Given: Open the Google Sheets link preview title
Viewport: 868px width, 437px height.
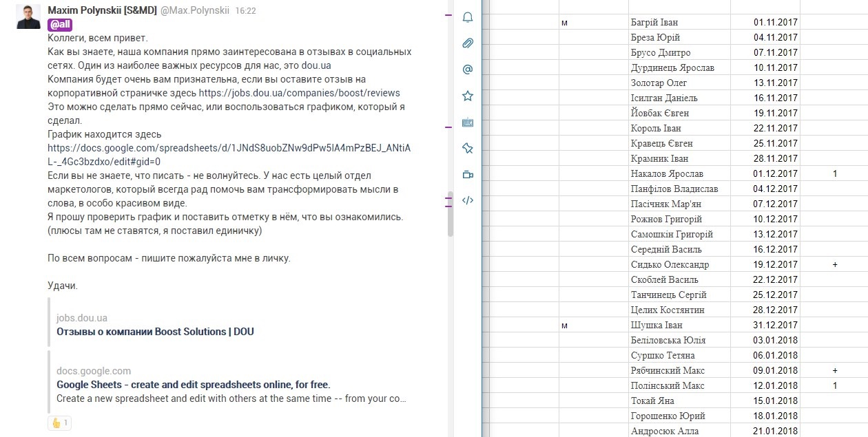Looking at the screenshot, I should point(193,385).
